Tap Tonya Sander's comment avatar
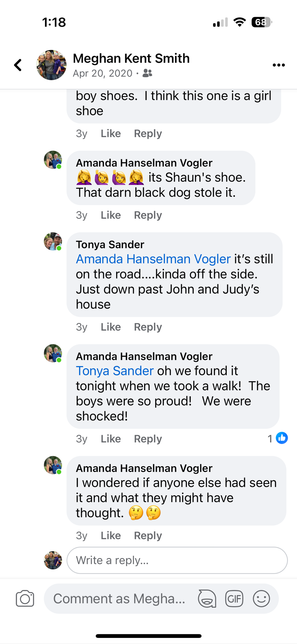 coord(53,241)
